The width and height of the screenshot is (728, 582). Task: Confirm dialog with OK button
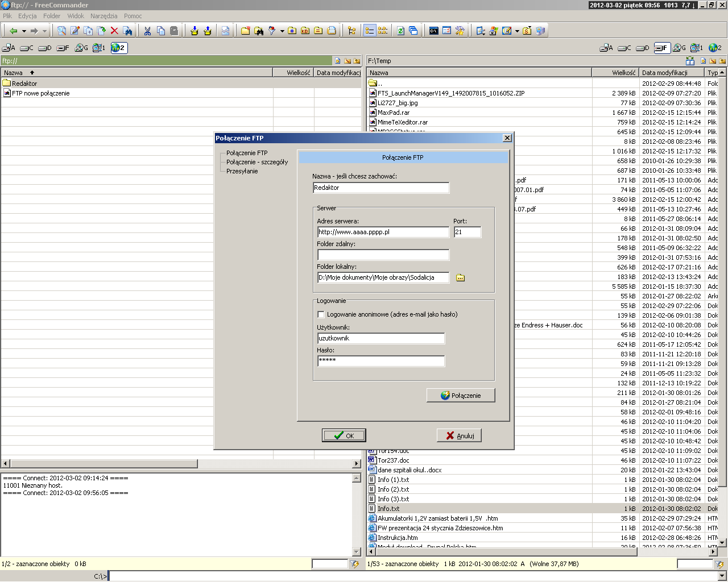(x=344, y=435)
